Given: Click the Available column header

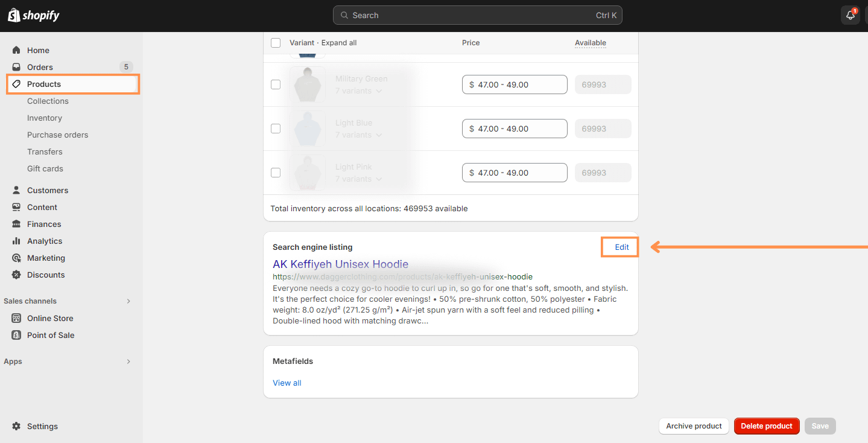Looking at the screenshot, I should coord(591,43).
